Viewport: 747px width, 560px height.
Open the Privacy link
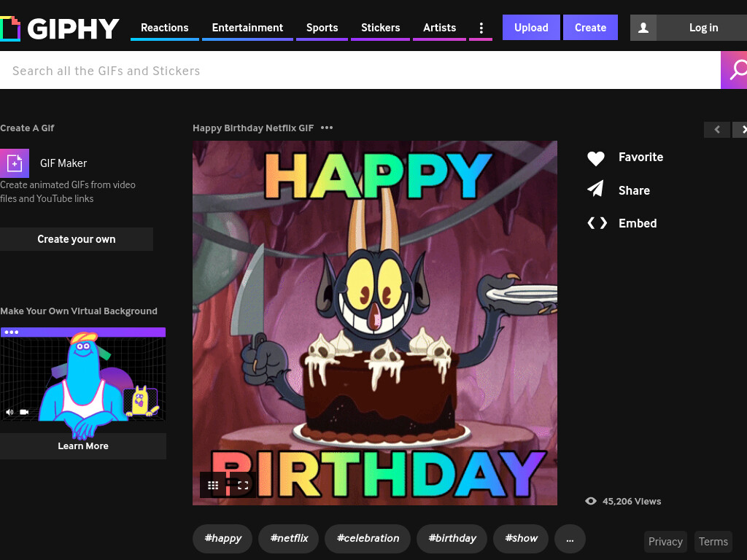click(x=665, y=542)
